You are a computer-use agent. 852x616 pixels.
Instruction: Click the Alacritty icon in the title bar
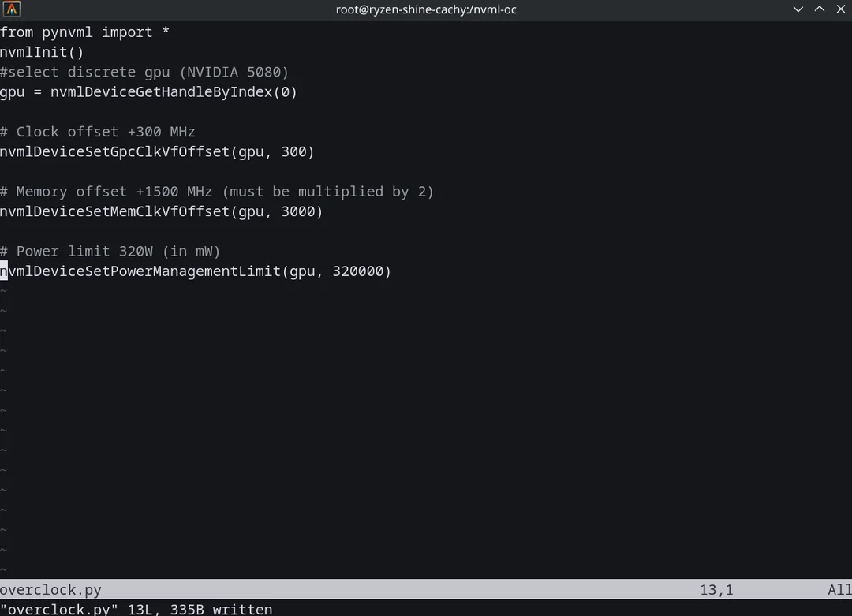click(11, 9)
